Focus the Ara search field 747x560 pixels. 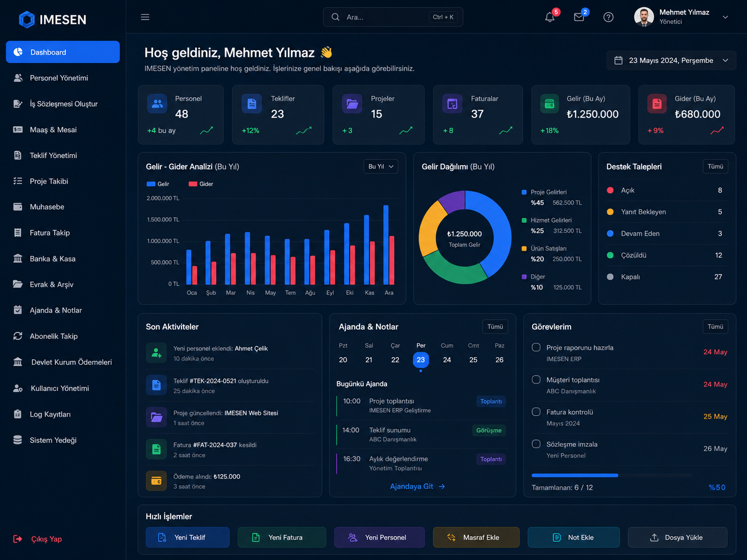point(393,17)
